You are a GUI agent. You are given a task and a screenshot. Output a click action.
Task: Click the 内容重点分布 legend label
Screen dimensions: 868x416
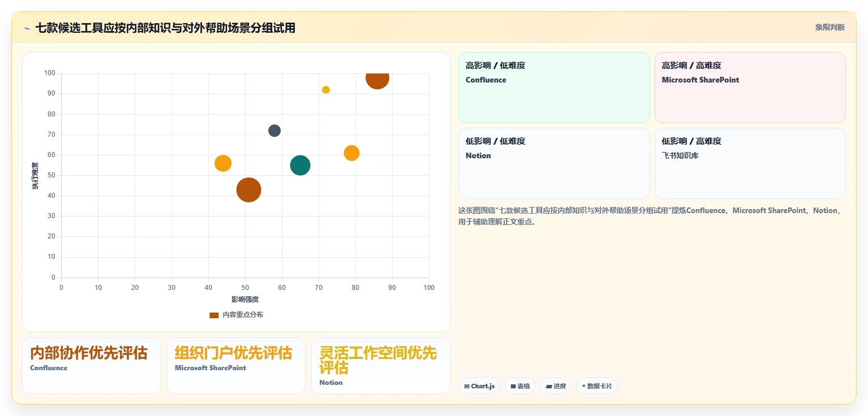tap(243, 315)
